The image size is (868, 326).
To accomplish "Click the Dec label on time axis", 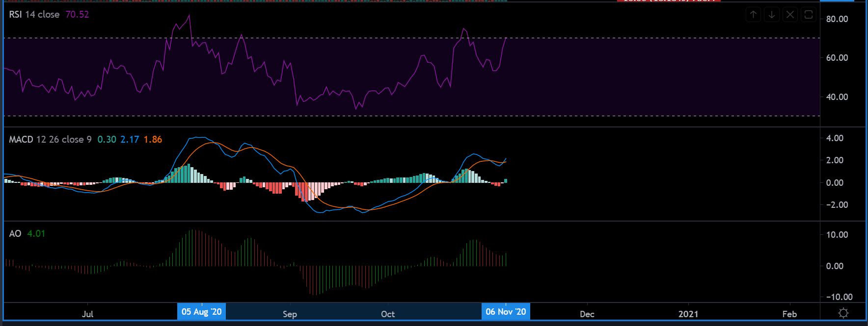I will point(587,314).
